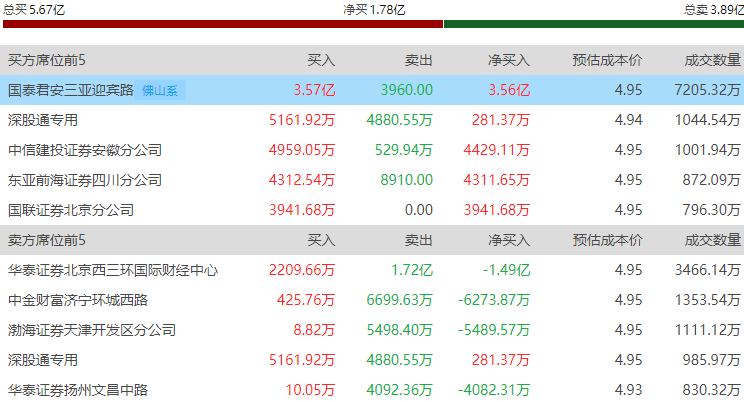Click the 4.93 estimated cost price
This screenshot has width=744, height=402.
pos(629,390)
